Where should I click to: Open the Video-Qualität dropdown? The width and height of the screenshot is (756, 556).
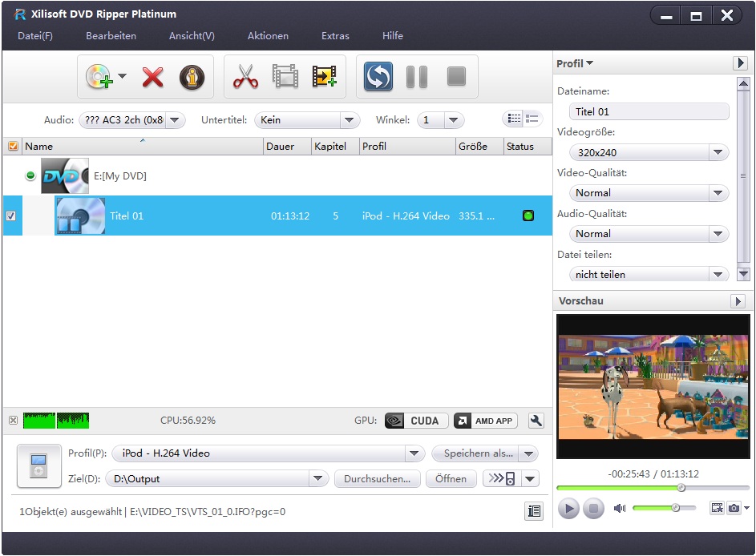tap(718, 193)
